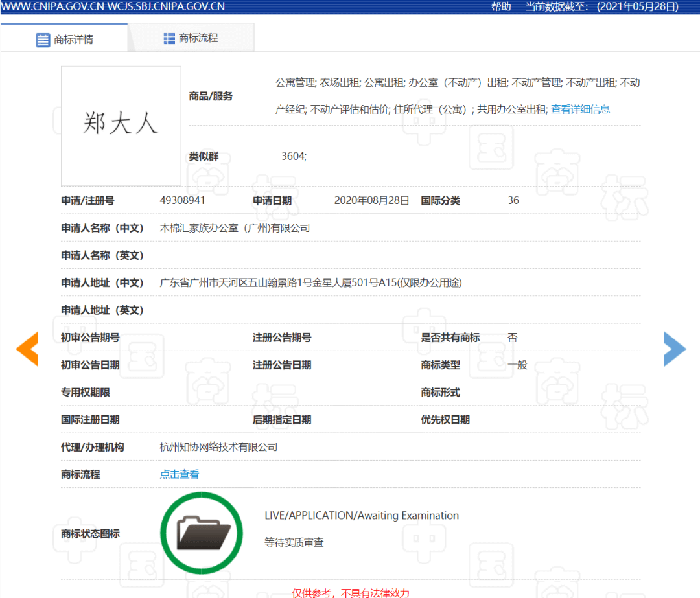Click the 郑大人 trademark image
The image size is (700, 598).
[x=121, y=126]
